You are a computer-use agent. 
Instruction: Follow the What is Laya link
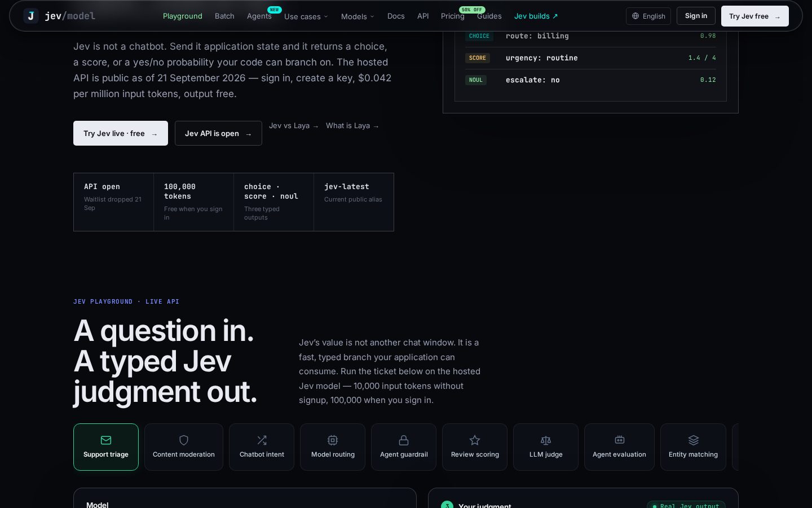click(x=352, y=126)
